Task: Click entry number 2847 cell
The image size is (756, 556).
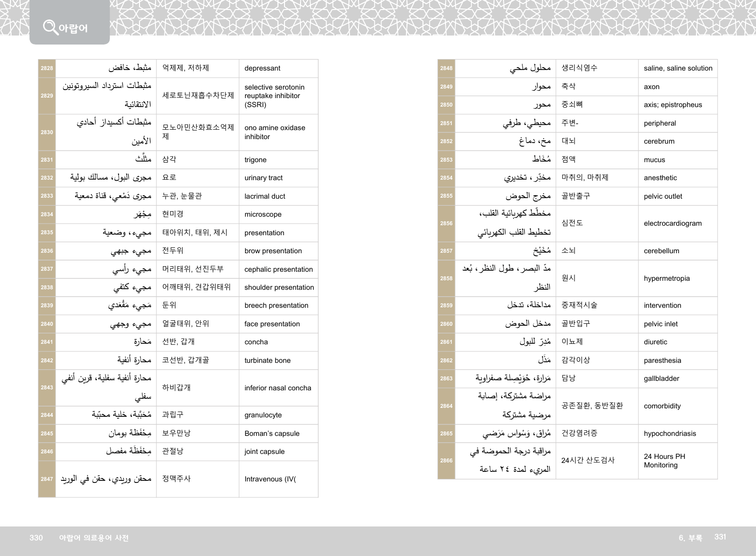Action: point(47,479)
